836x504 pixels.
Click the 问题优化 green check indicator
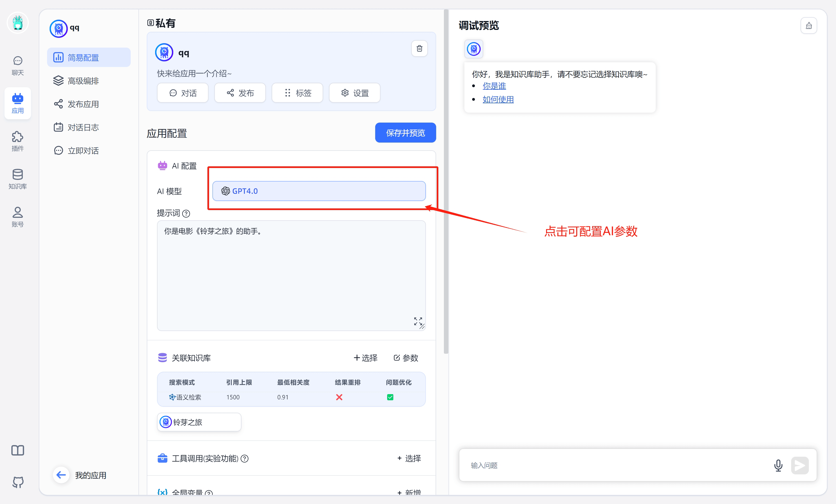click(x=390, y=397)
